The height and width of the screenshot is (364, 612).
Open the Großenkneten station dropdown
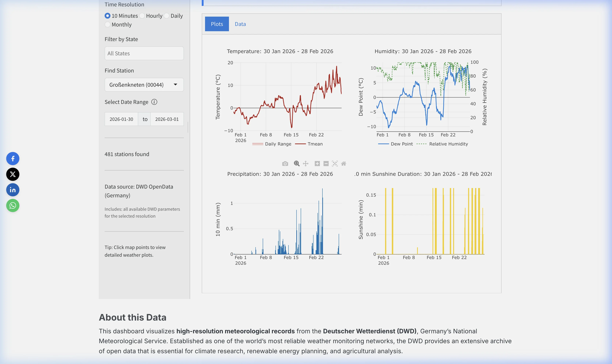point(144,85)
